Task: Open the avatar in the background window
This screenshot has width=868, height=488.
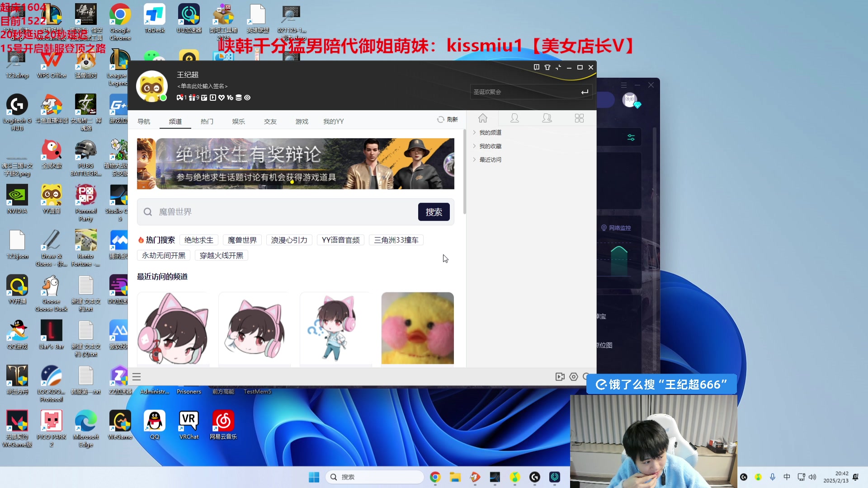Action: 630,100
